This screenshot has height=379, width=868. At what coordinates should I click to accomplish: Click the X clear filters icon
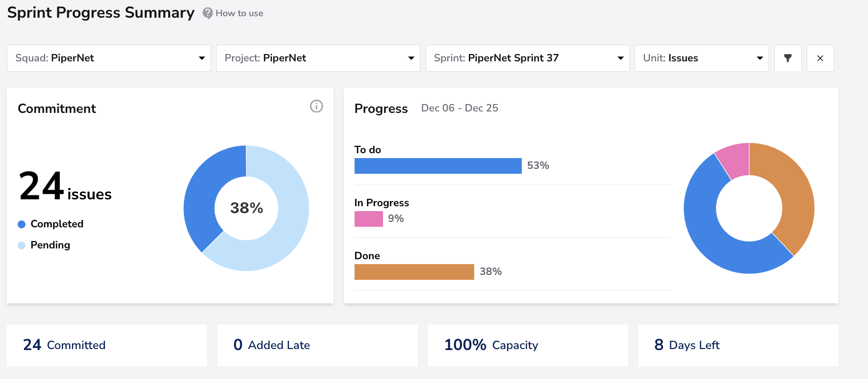click(x=820, y=58)
